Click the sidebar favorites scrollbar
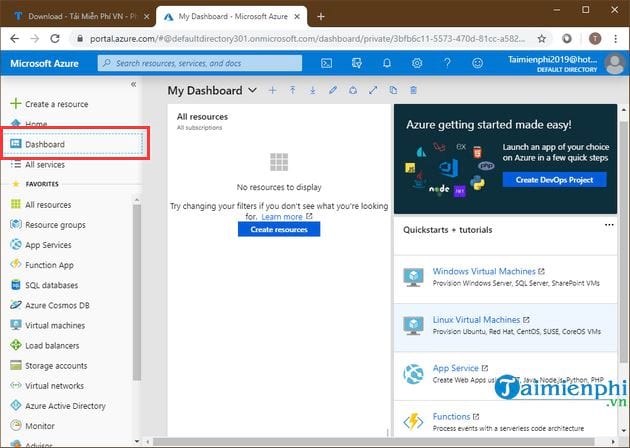Image resolution: width=630 pixels, height=448 pixels. tap(137, 292)
